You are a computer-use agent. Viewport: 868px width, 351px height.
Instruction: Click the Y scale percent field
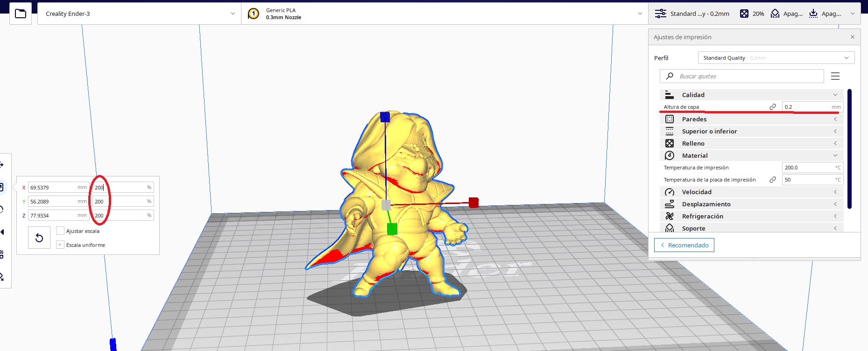[x=123, y=201]
